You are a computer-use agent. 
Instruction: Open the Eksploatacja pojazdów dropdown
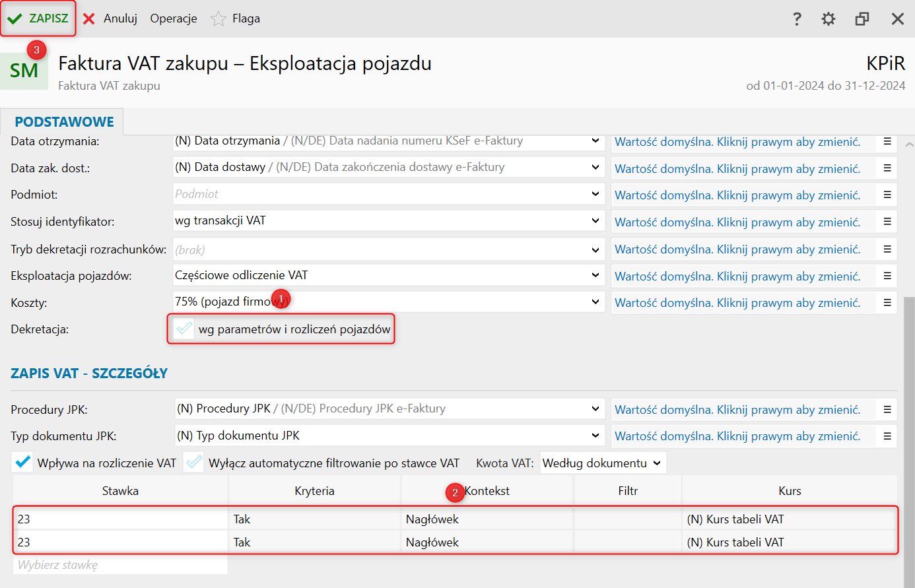tap(595, 275)
